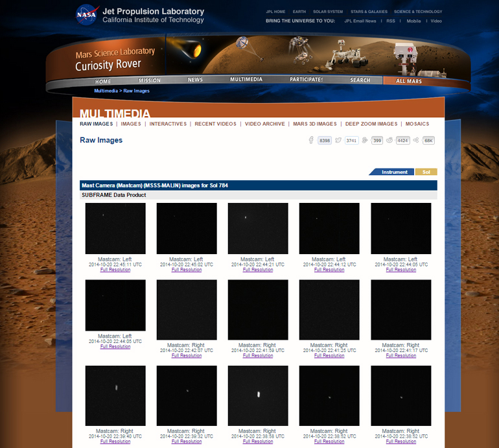Viewport: 499px width, 448px height.
Task: Open first Mastcam Left 22:45:11 thumbnail
Action: pos(115,228)
